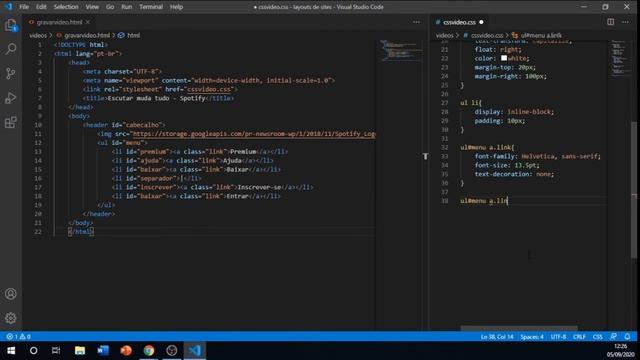640x360 pixels.
Task: Open Task View on the taskbar
Action: (x=56, y=351)
